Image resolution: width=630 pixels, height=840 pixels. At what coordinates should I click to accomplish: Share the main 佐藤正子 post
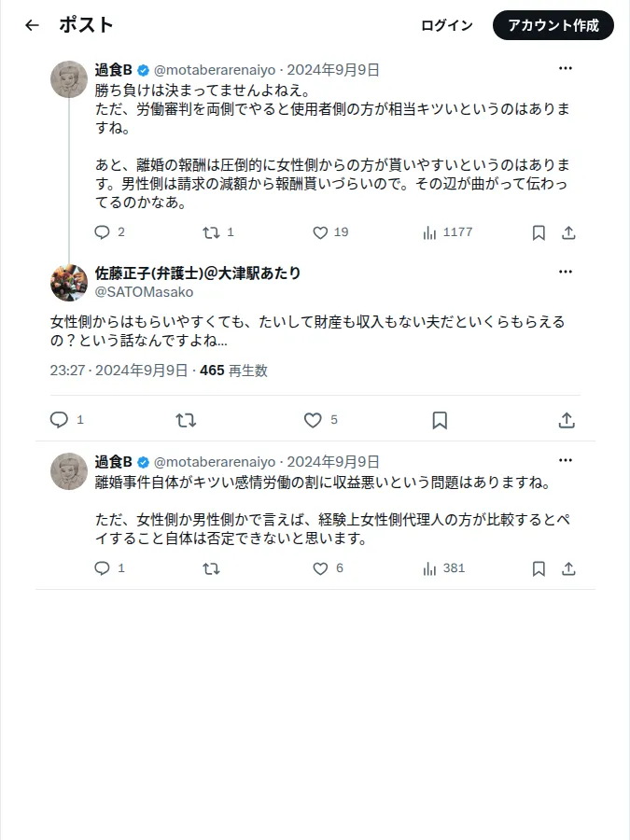(567, 420)
